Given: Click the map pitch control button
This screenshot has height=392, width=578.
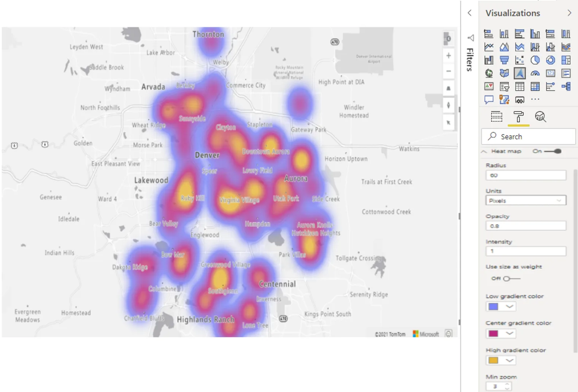Looking at the screenshot, I should point(449,88).
